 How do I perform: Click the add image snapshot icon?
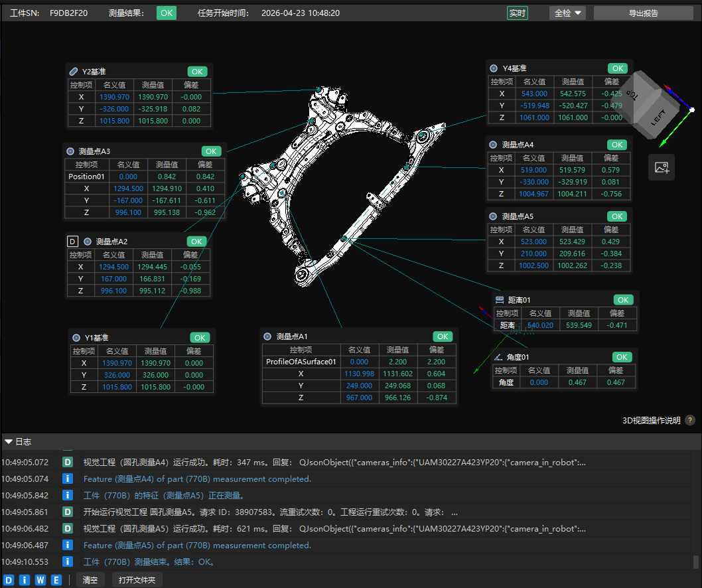(662, 167)
